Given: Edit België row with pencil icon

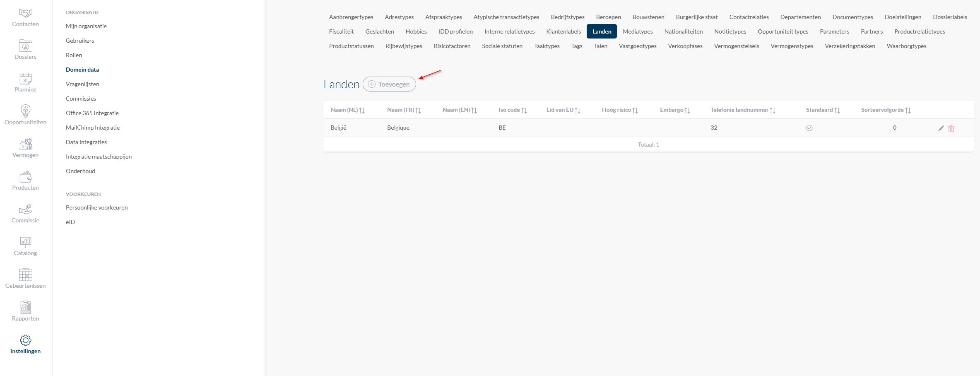Looking at the screenshot, I should (941, 128).
